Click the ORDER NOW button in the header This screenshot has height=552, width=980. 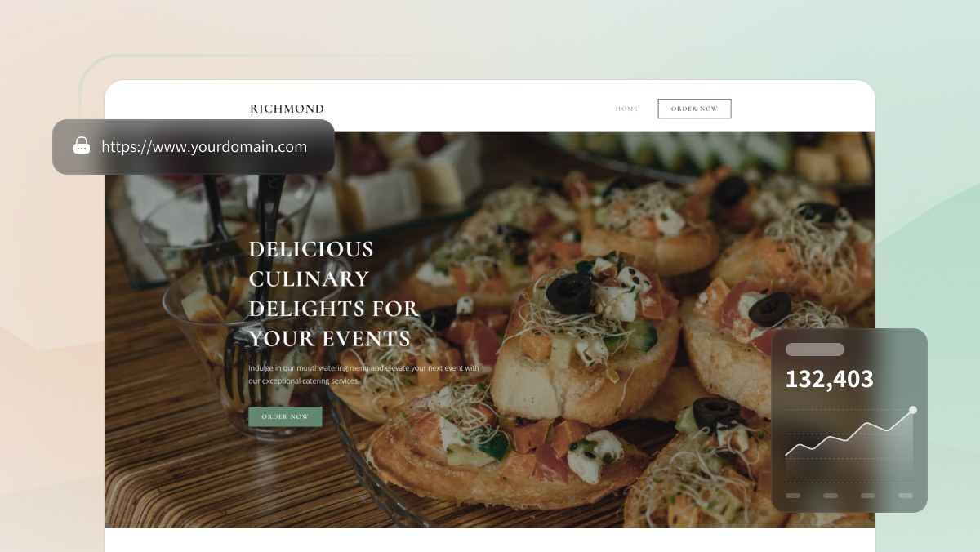(694, 109)
